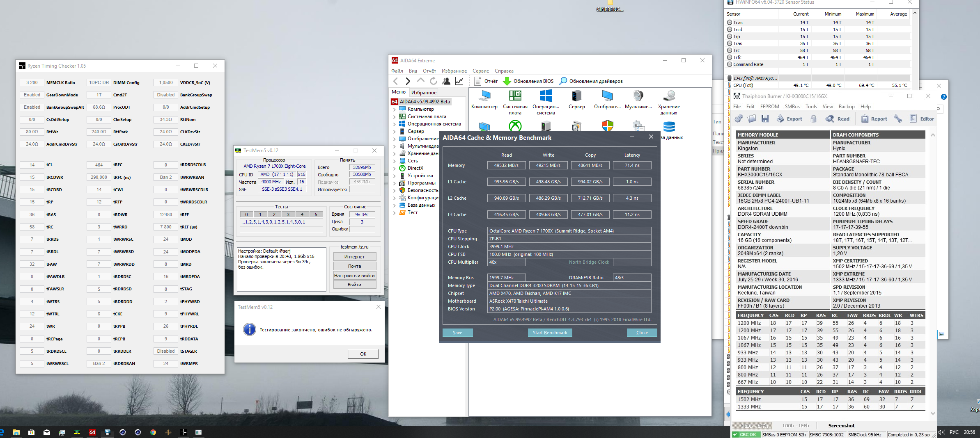Click Start Benchmark in the AIDA64 benchmark dialog
Viewport: 980px width, 438px height.
550,333
